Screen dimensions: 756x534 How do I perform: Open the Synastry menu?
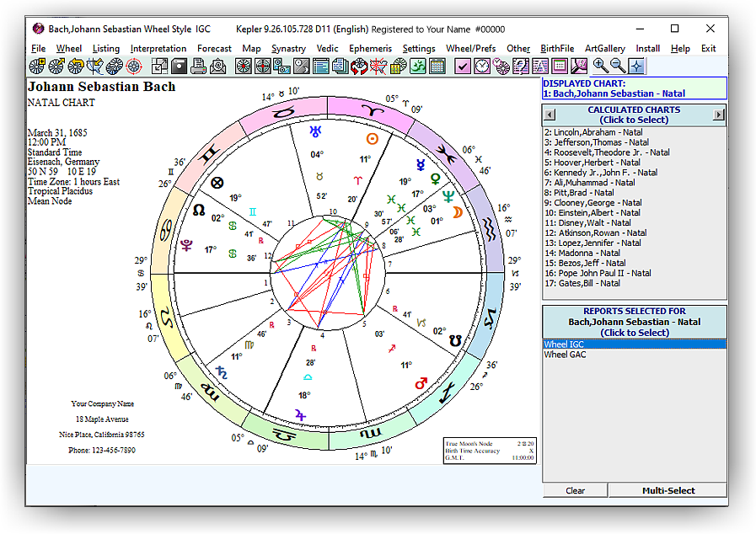tap(288, 49)
